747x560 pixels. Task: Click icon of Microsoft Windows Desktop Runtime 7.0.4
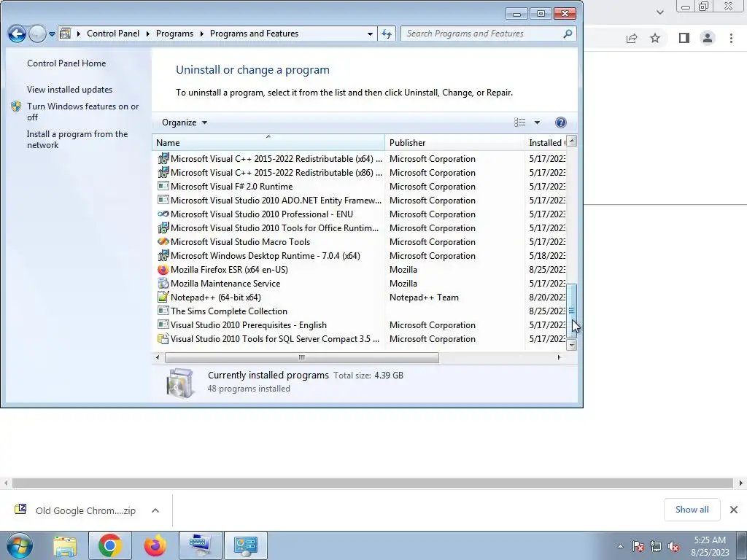point(163,255)
